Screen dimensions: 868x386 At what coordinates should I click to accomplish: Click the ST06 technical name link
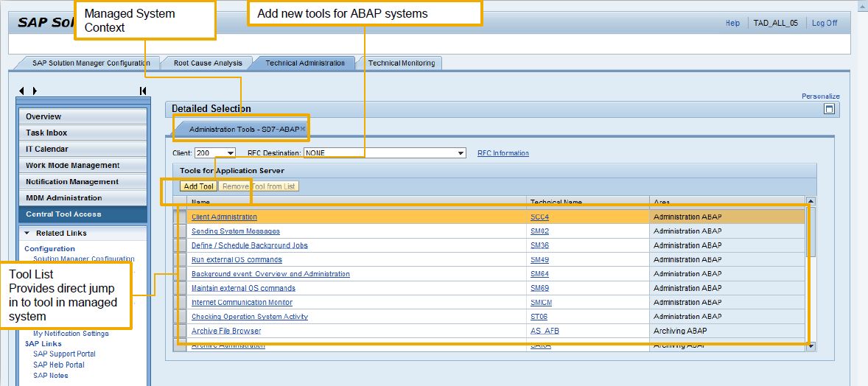click(539, 317)
